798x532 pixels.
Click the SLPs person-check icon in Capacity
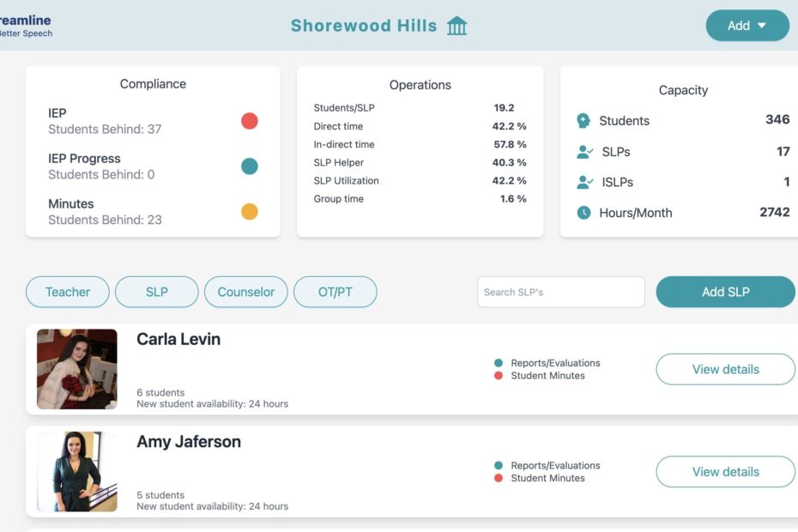[x=584, y=152]
